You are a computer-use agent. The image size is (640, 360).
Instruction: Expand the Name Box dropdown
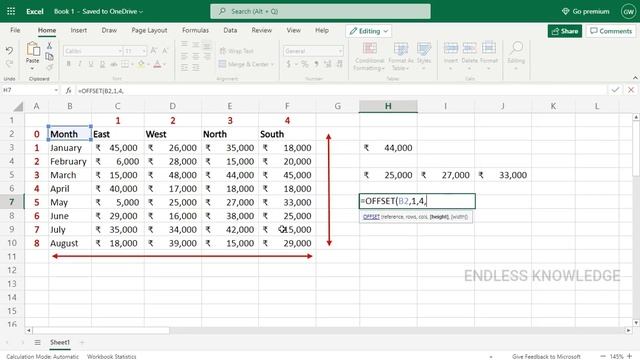(56, 90)
